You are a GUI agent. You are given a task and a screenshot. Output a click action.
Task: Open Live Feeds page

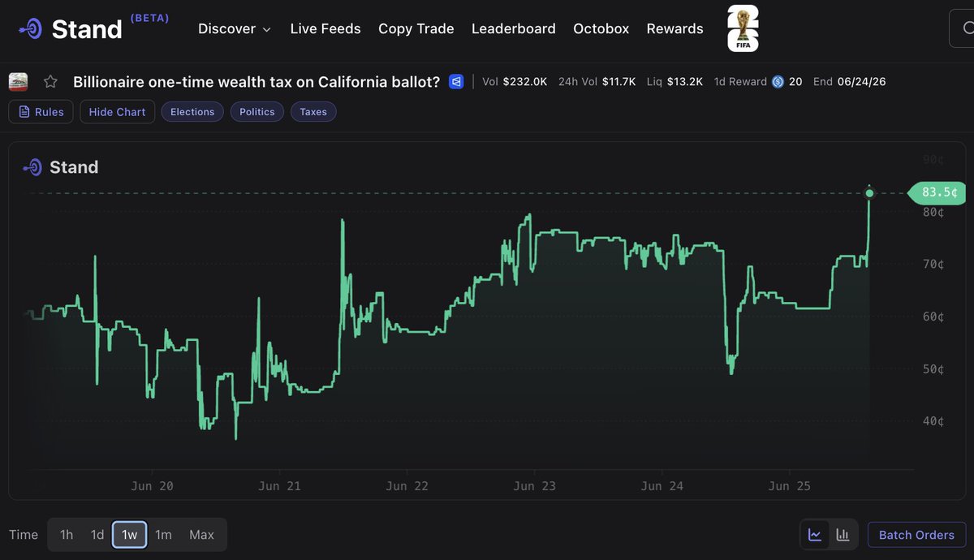(x=325, y=28)
